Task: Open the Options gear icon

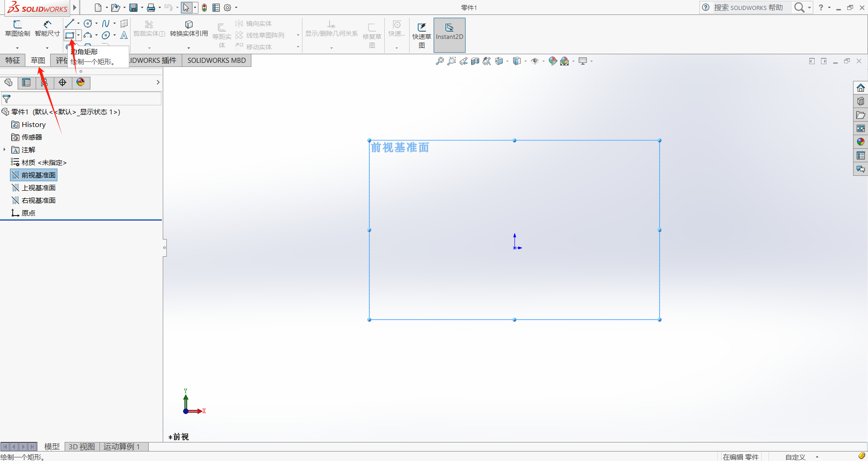Action: [x=227, y=8]
